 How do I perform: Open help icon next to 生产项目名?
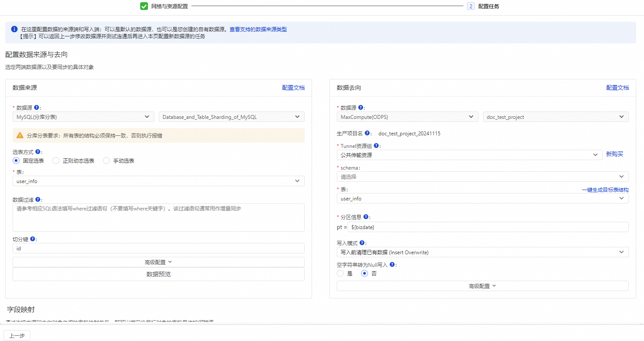(x=367, y=133)
